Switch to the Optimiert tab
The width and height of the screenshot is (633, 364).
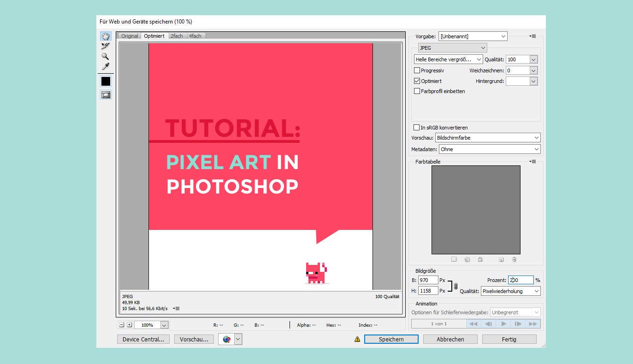154,36
